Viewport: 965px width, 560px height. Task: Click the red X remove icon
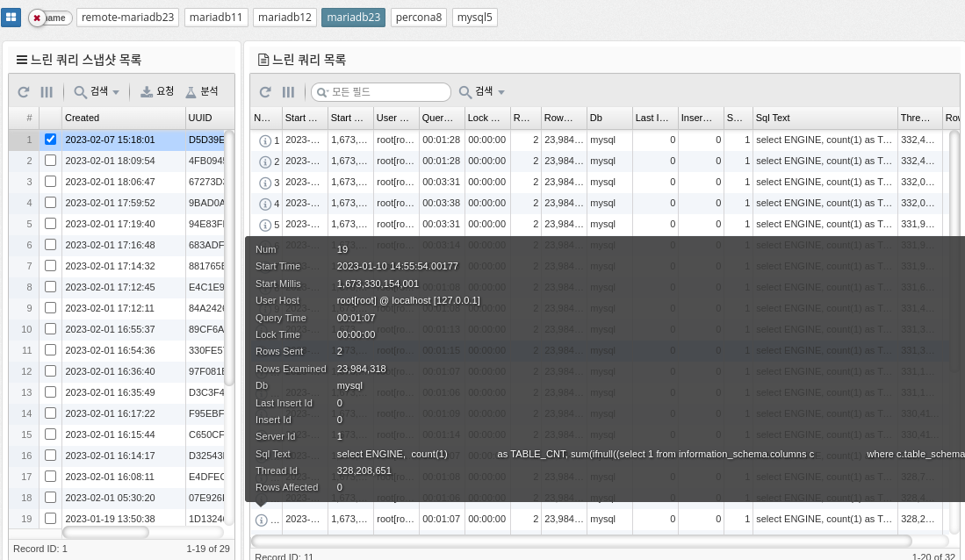pos(37,18)
